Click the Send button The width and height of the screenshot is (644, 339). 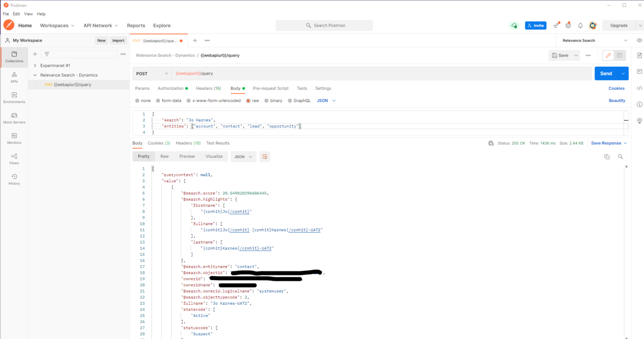[605, 73]
